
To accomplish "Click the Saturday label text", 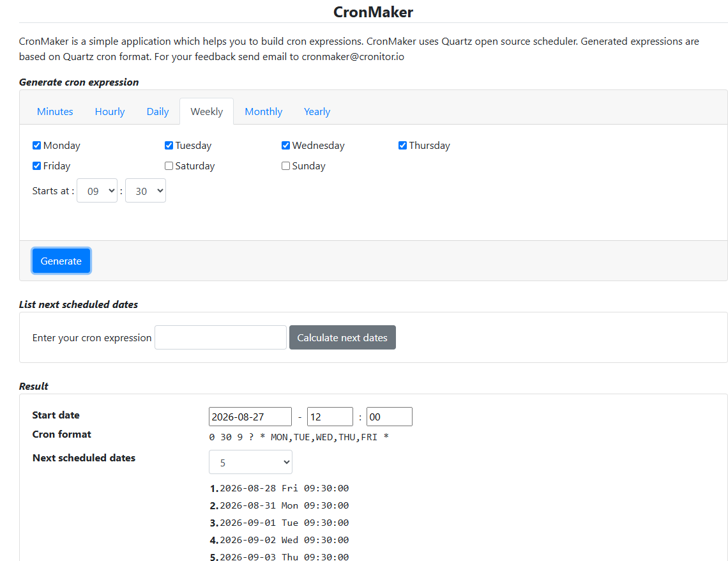I will [x=195, y=165].
